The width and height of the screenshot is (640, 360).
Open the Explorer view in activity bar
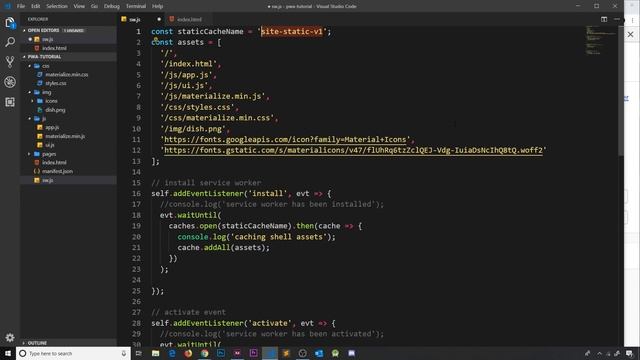point(10,23)
